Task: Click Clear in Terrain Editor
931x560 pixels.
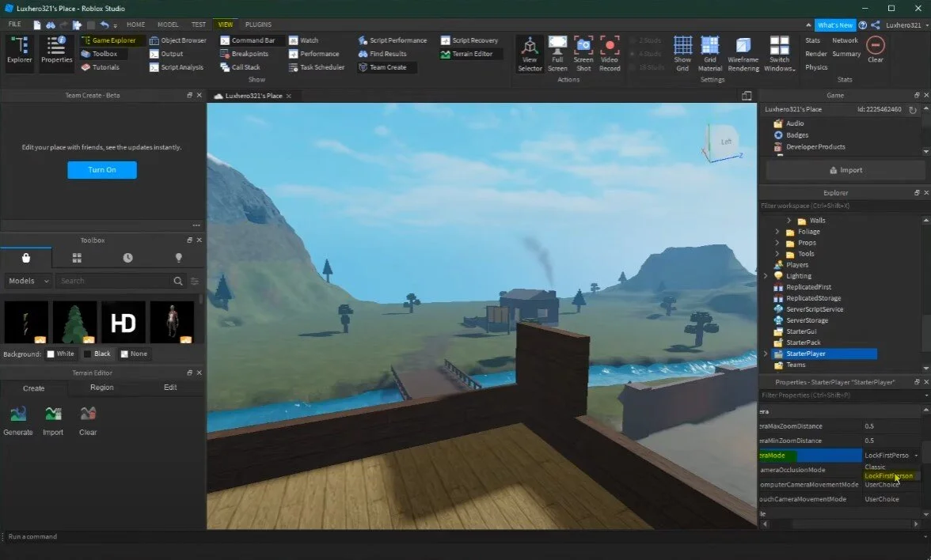Action: (88, 421)
